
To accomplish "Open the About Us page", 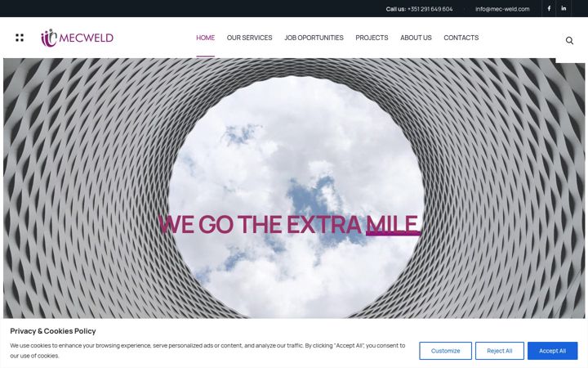I will pos(416,38).
